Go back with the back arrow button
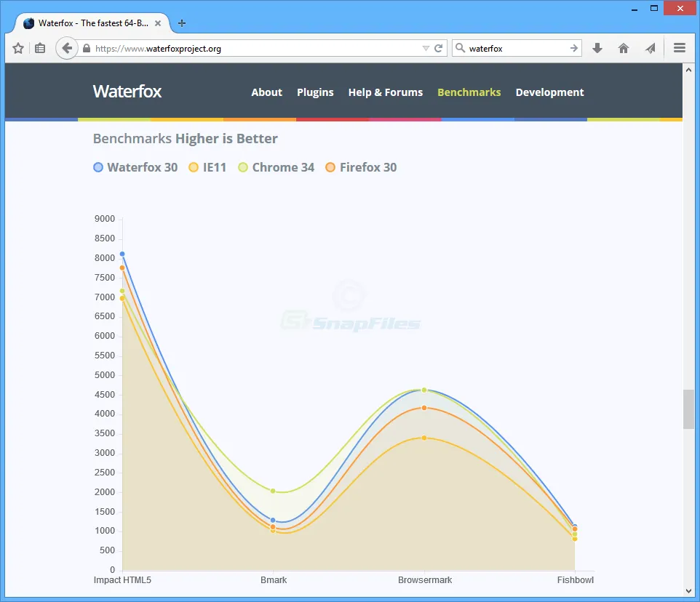 [67, 48]
